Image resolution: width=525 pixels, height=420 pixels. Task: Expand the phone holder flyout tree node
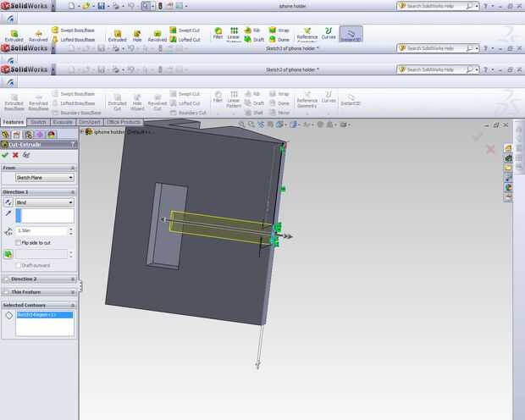82,132
